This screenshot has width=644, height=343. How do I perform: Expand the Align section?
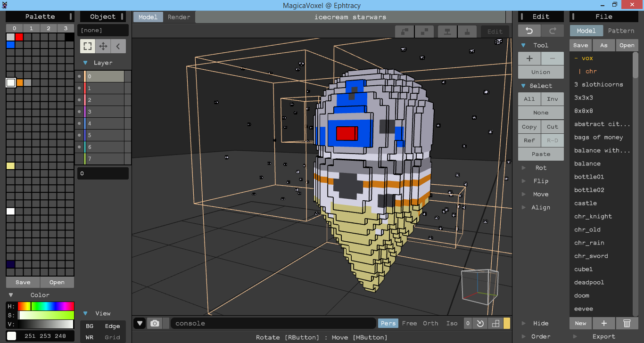tap(523, 207)
